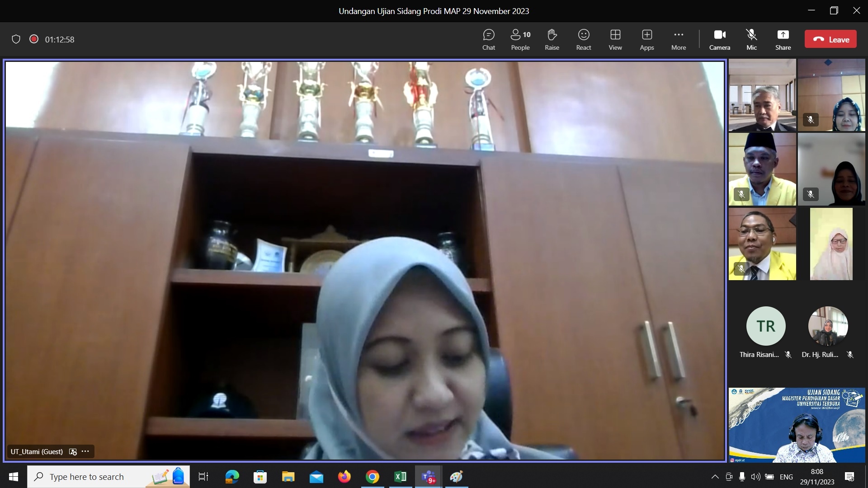Click UT_Utami's pinned-video indicator icon
This screenshot has height=488, width=868.
pyautogui.click(x=73, y=451)
